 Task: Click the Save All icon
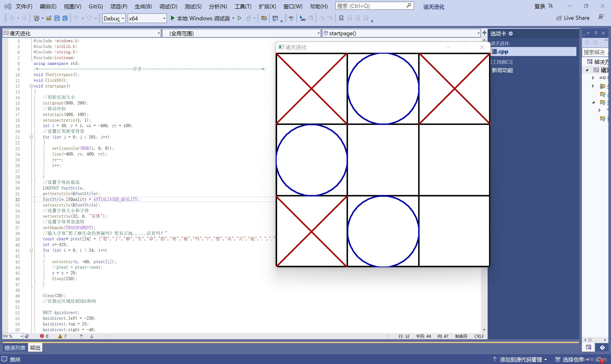coord(65,18)
